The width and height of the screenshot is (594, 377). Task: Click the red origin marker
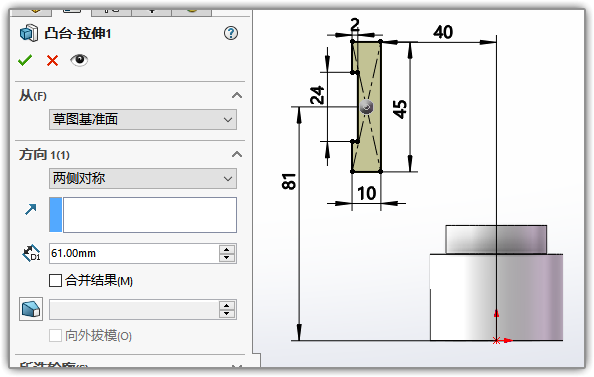497,341
